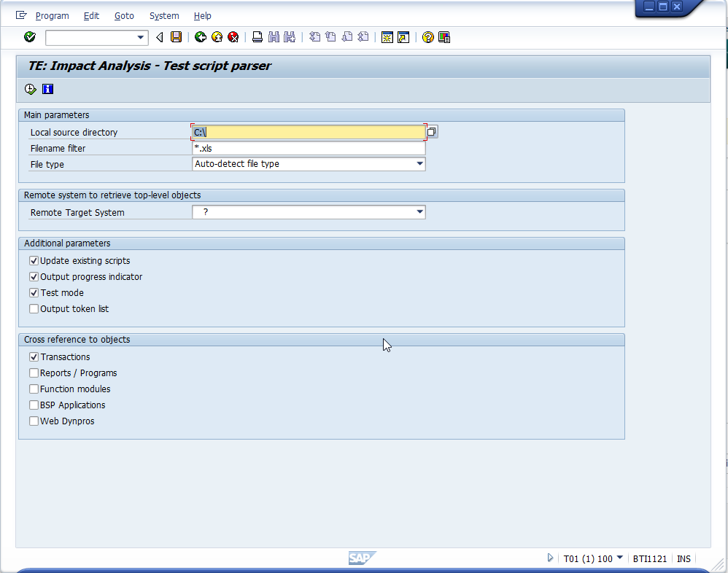Image resolution: width=728 pixels, height=573 pixels.
Task: Click the Find binoculars icon
Action: 274,37
